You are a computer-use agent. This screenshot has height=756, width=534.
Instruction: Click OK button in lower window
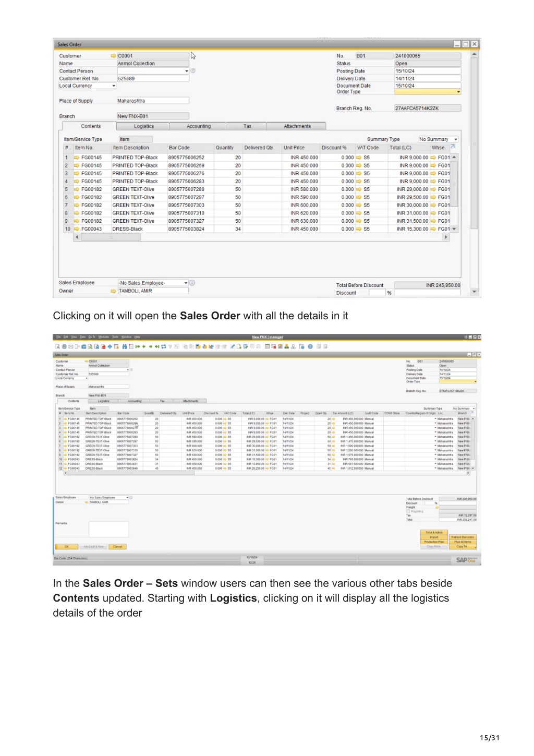66,547
